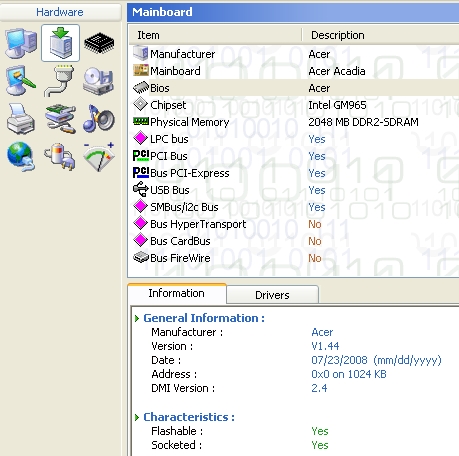Viewport: 459px width, 456px height.
Task: Open the disk drives icon
Action: [99, 81]
